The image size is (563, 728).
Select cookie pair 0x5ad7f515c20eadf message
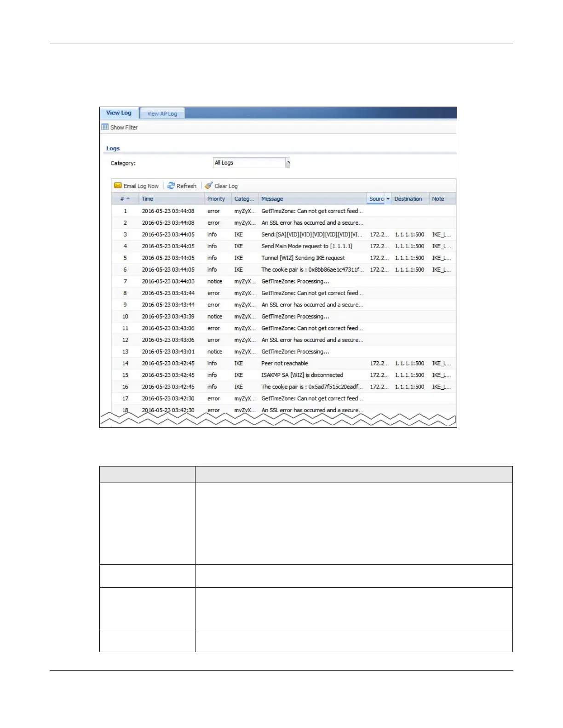[x=312, y=387]
